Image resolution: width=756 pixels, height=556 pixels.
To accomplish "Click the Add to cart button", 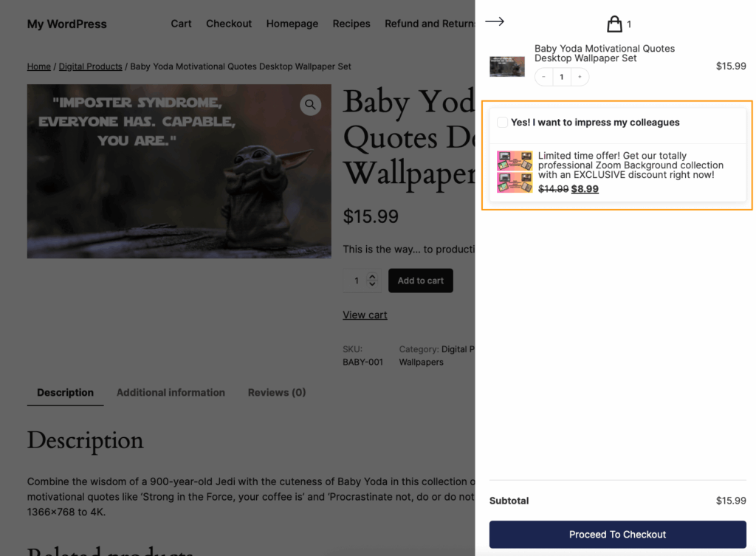I will pyautogui.click(x=420, y=281).
